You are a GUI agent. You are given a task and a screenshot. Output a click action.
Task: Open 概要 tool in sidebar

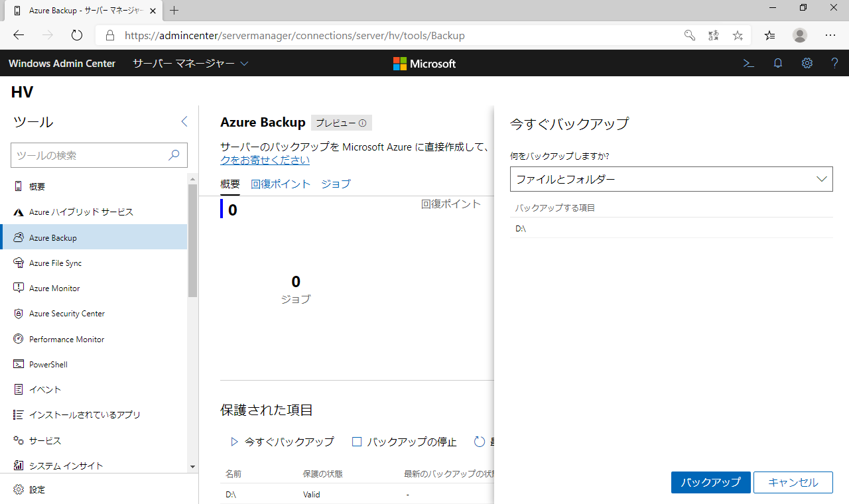tap(94, 187)
